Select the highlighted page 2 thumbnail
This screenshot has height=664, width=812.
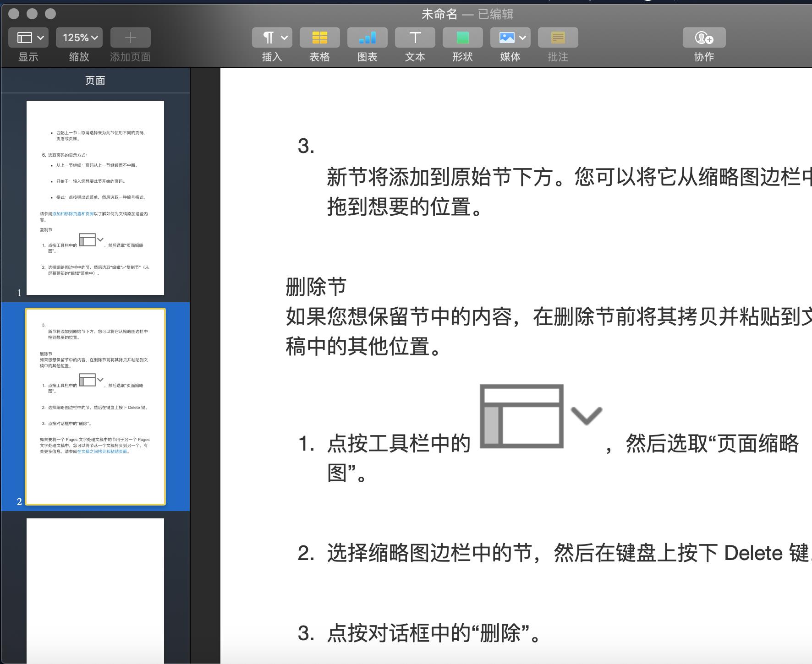[95, 406]
